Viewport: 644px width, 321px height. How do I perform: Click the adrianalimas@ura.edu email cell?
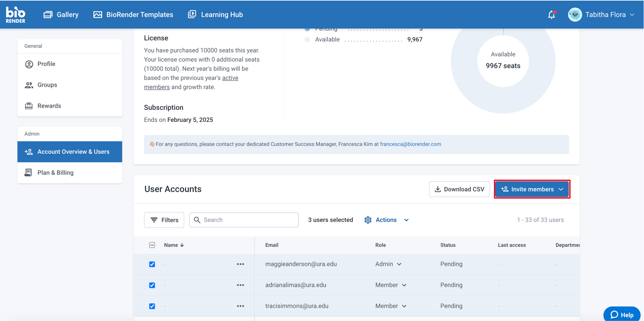coord(296,285)
